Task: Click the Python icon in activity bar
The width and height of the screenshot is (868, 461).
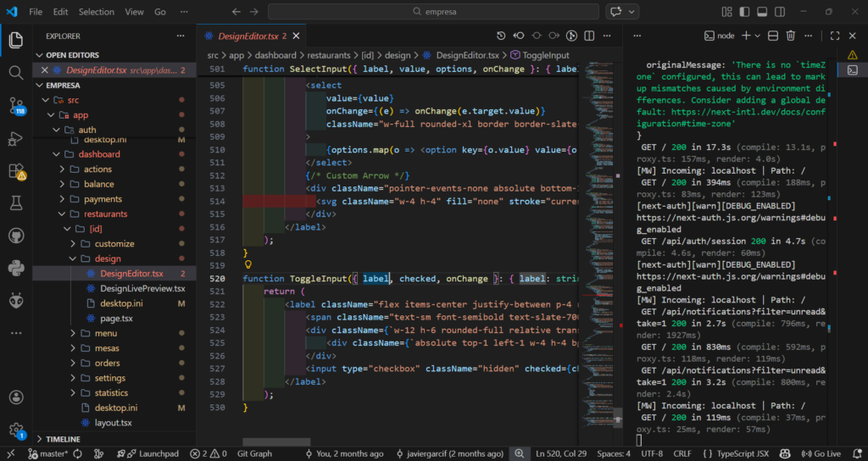Action: point(15,269)
